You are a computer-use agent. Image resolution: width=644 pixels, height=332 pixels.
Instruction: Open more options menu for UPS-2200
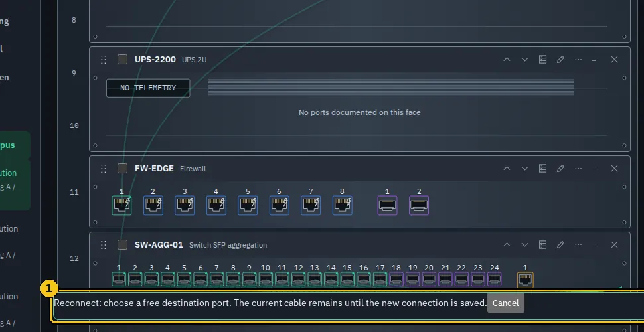click(x=578, y=60)
